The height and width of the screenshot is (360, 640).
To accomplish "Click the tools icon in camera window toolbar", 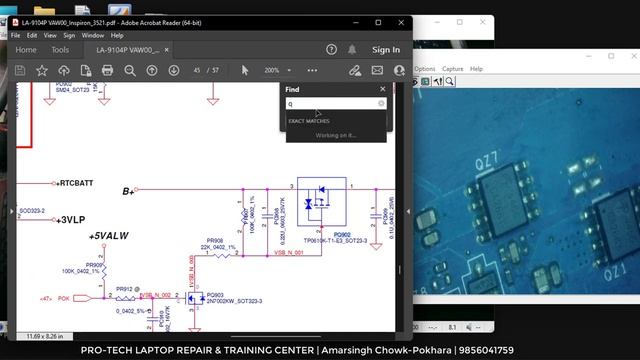I will coord(438,81).
